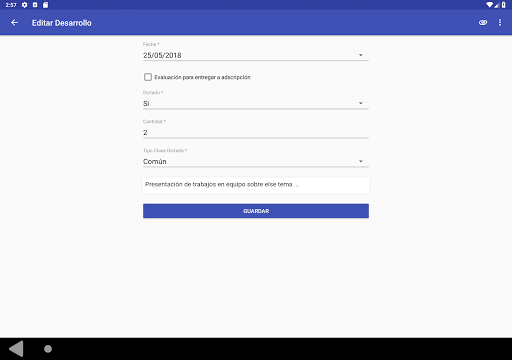Tap the Android back navigation triangle

click(x=16, y=349)
